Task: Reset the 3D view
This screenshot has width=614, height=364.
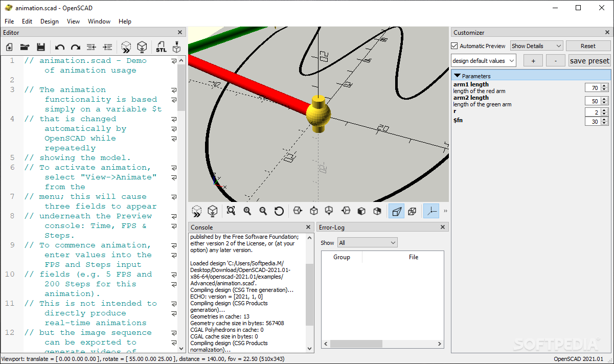Action: [279, 211]
